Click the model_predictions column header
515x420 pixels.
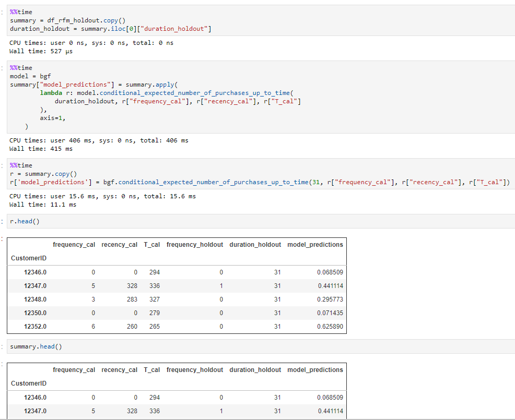[x=315, y=244]
